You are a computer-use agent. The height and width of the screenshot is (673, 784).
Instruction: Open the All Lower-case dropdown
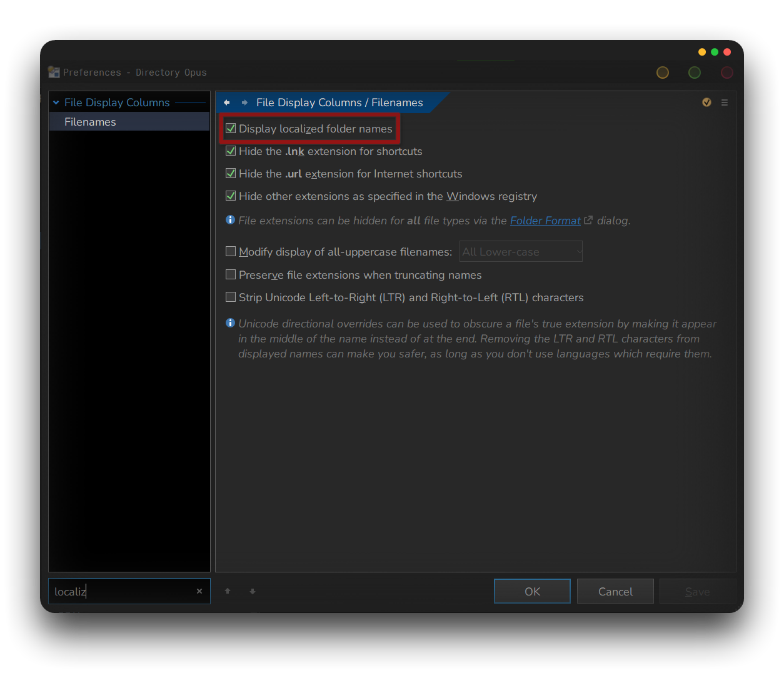click(x=521, y=252)
